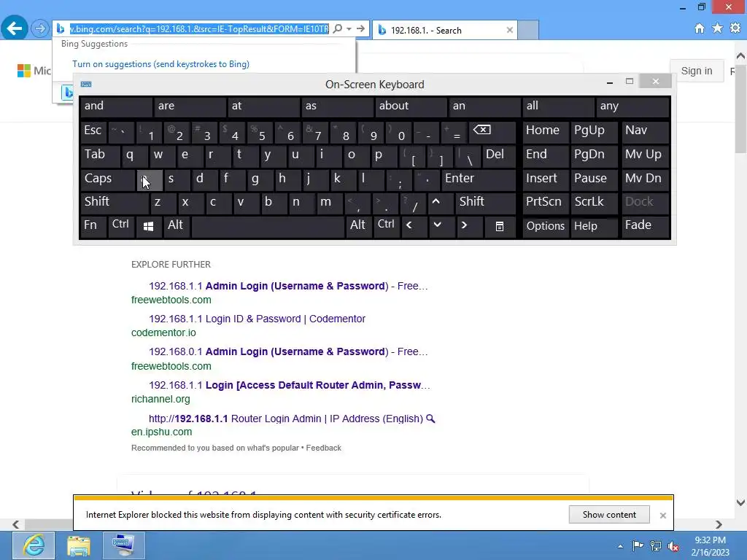The height and width of the screenshot is (560, 747).
Task: Tap the Tab key
Action: coord(101,155)
